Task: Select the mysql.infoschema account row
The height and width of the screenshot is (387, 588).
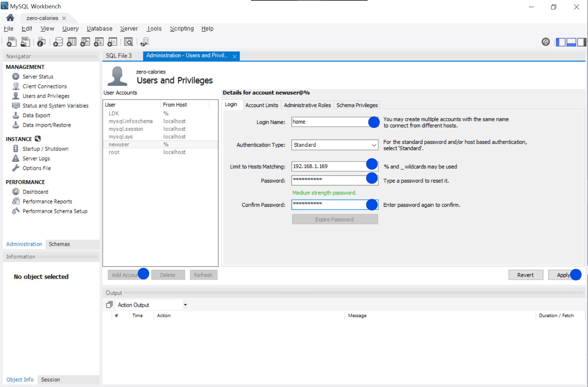Action: coord(160,121)
